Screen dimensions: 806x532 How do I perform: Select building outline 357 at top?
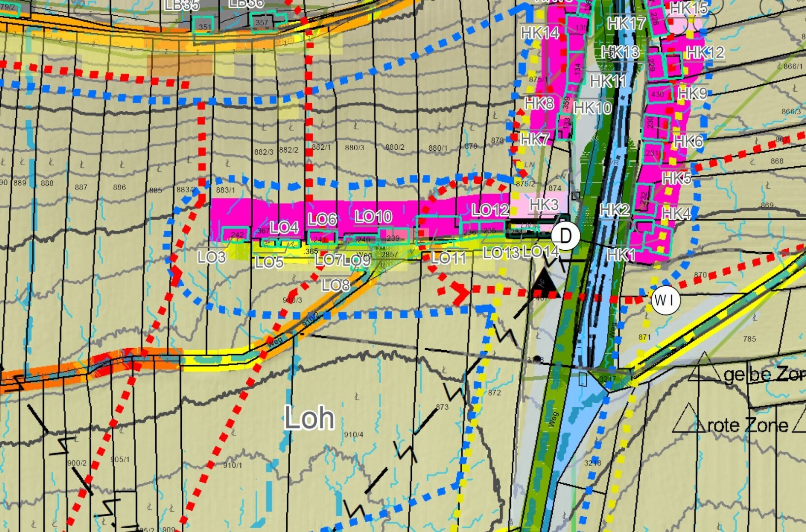click(x=262, y=22)
